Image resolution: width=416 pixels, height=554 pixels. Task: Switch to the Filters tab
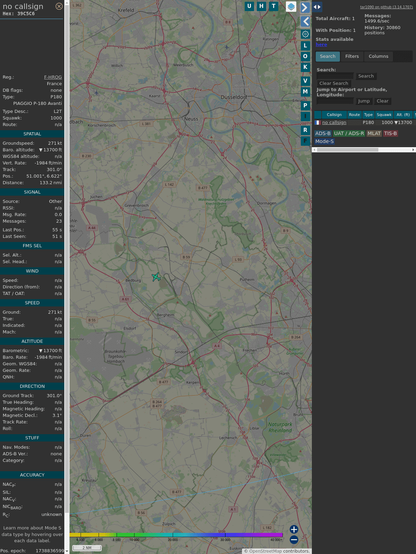[352, 57]
